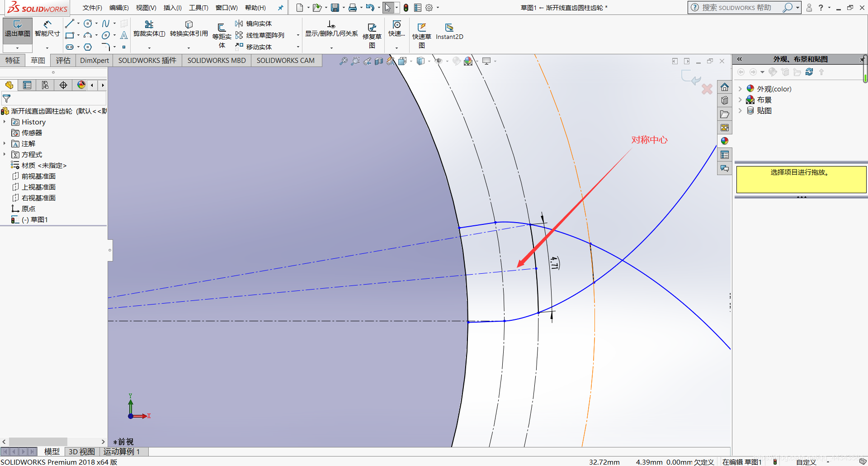
Task: Open the 插入(I) insert menu
Action: (172, 8)
